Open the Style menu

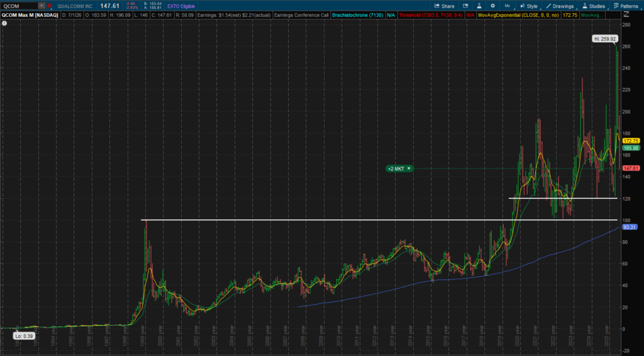tap(528, 6)
